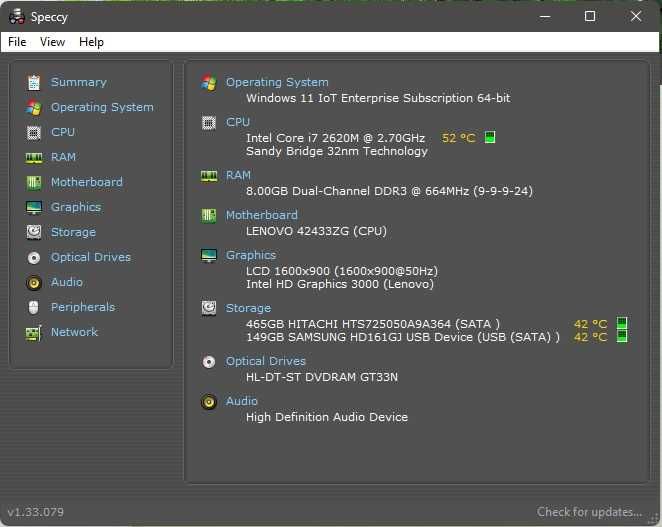The height and width of the screenshot is (527, 662).
Task: Click the High Definition Audio Device text
Action: (x=327, y=417)
